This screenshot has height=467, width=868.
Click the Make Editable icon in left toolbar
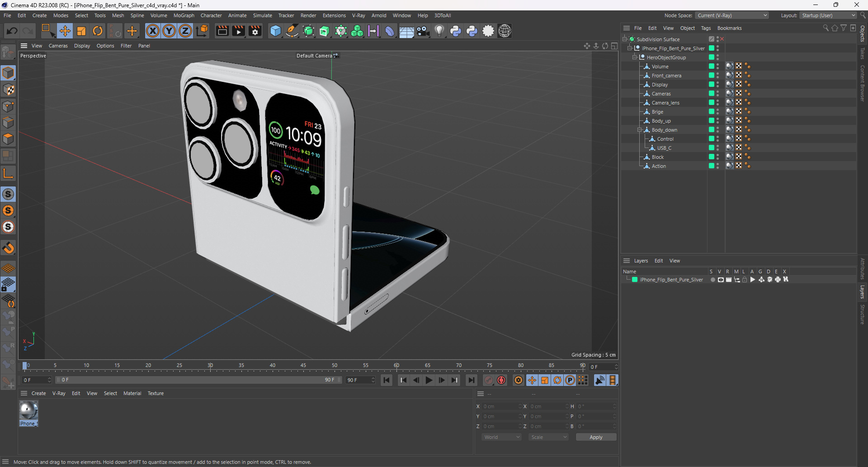pos(8,53)
